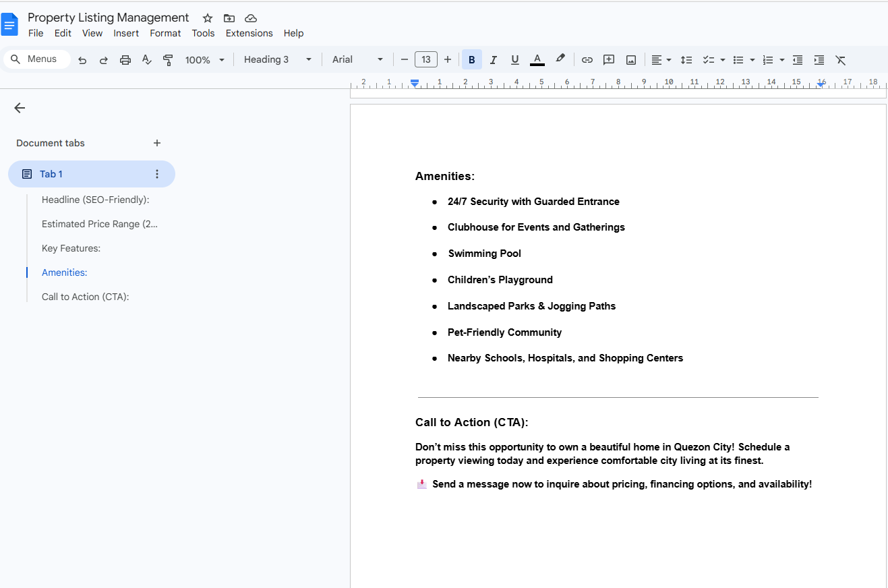This screenshot has height=588, width=888.
Task: Click the Pet-Friendly Community bullet text
Action: point(504,332)
